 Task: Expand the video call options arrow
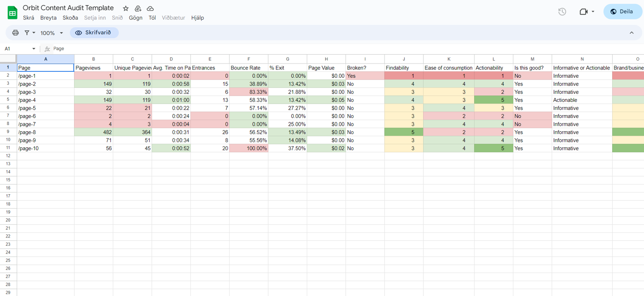593,12
